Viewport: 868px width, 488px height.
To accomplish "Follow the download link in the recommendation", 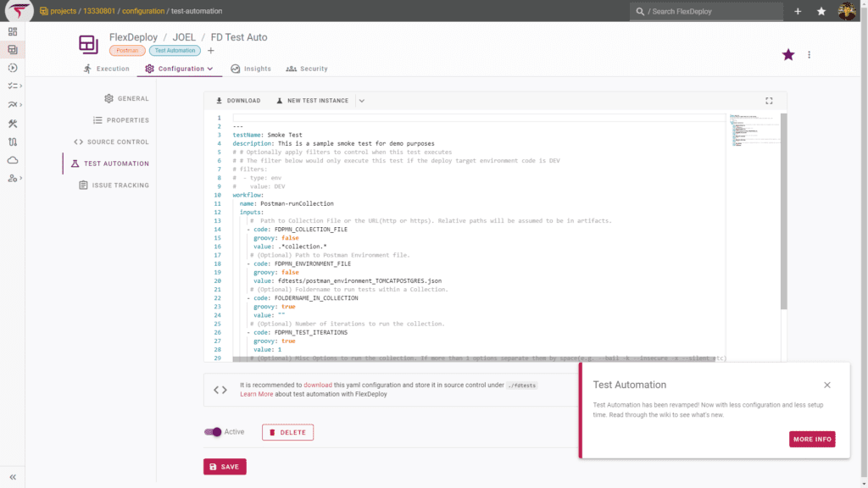I will point(318,385).
